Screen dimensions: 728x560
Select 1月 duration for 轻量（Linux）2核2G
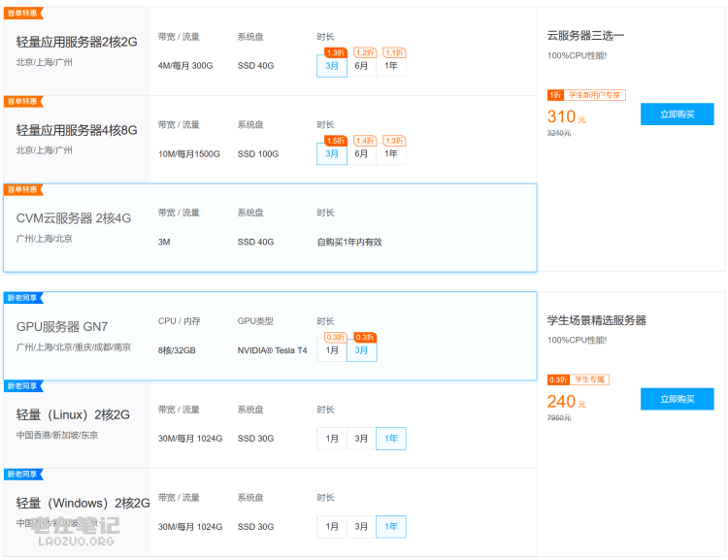(x=332, y=439)
